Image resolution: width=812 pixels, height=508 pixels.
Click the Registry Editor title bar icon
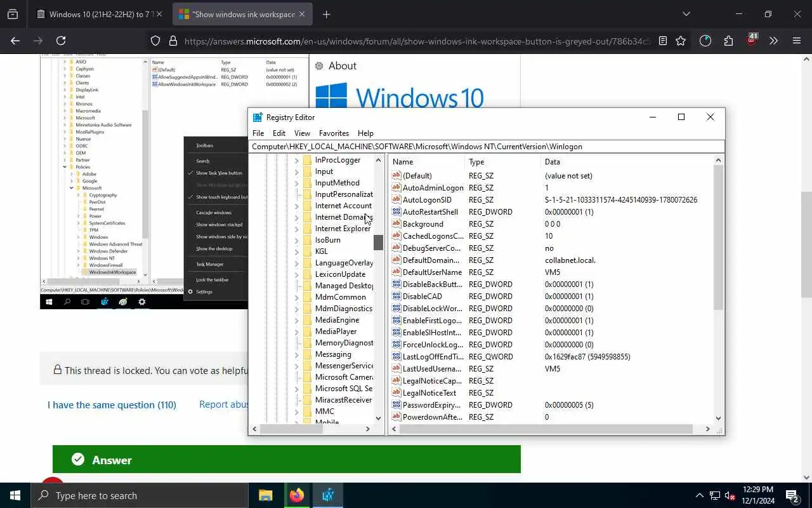click(x=258, y=117)
